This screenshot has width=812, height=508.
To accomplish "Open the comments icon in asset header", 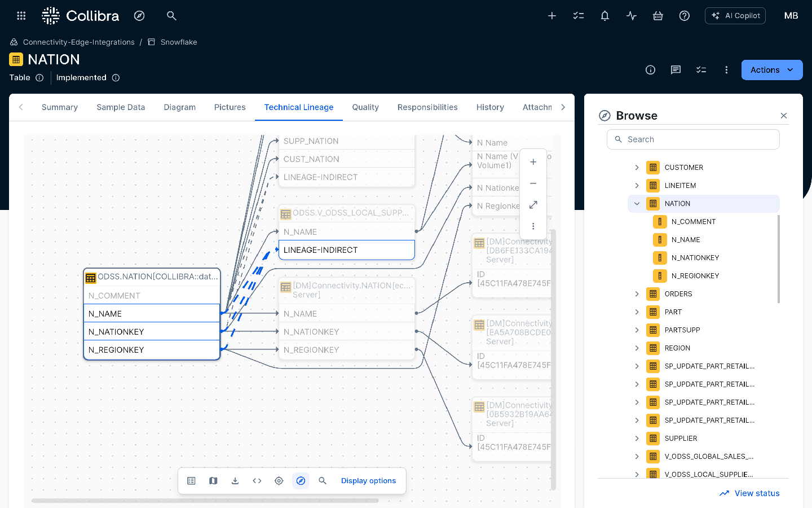I will click(676, 70).
